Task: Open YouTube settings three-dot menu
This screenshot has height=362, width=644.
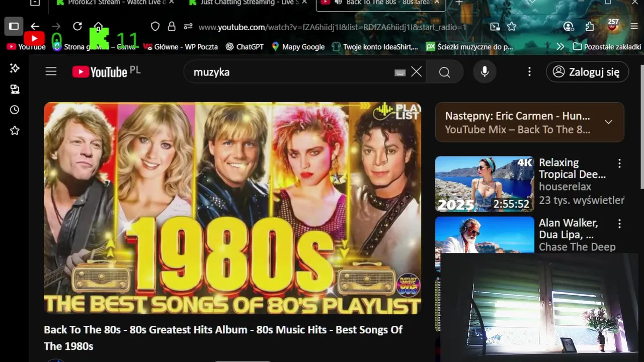Action: click(x=529, y=72)
